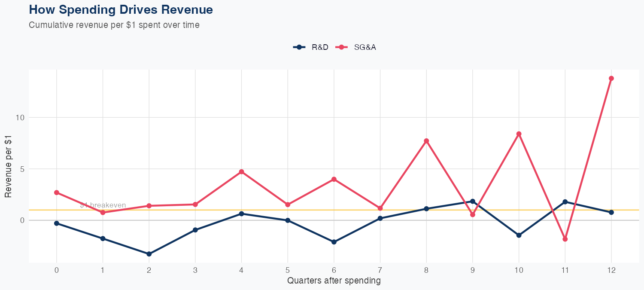Toggle the R&D series in legend

point(320,47)
